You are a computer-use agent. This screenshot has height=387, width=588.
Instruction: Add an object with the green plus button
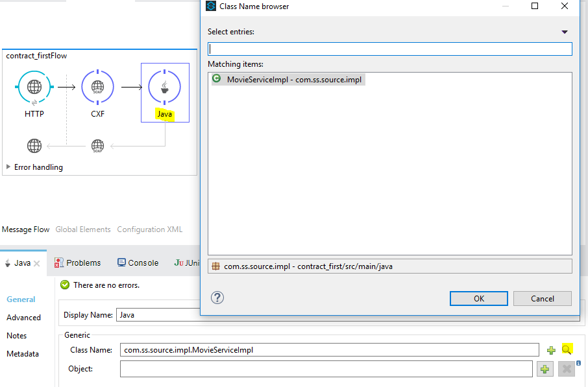point(545,369)
